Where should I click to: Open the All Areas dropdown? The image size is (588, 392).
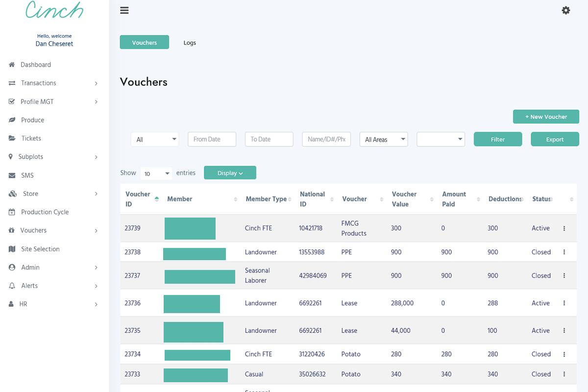pyautogui.click(x=384, y=139)
